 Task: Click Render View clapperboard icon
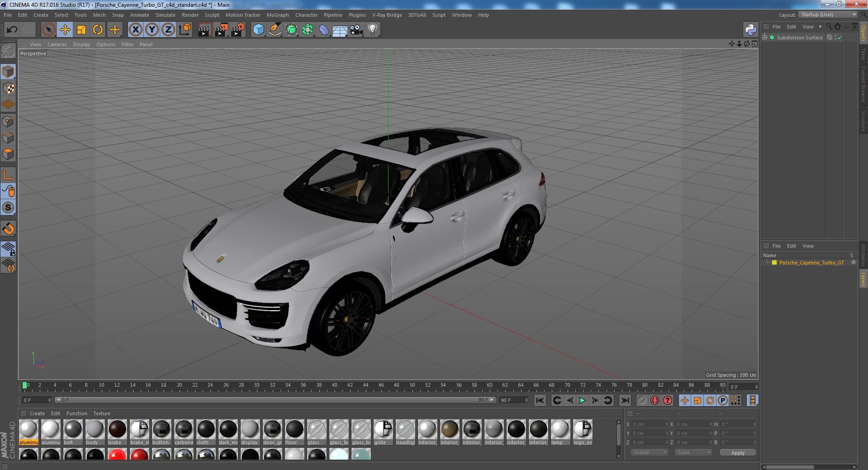pos(204,30)
